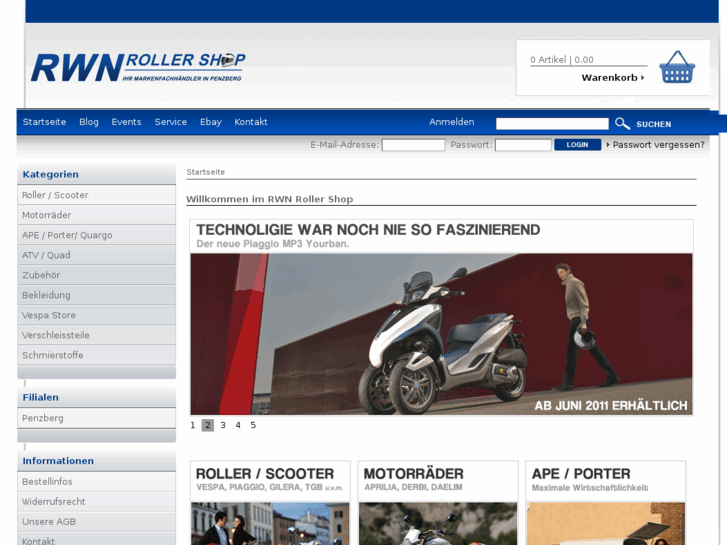Open the Service menu item

point(171,122)
